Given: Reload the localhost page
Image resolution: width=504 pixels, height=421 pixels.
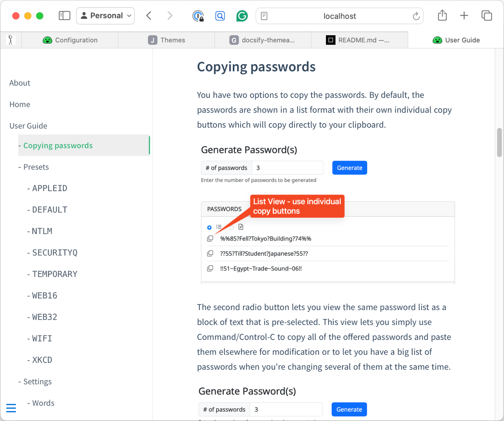Looking at the screenshot, I should point(416,16).
